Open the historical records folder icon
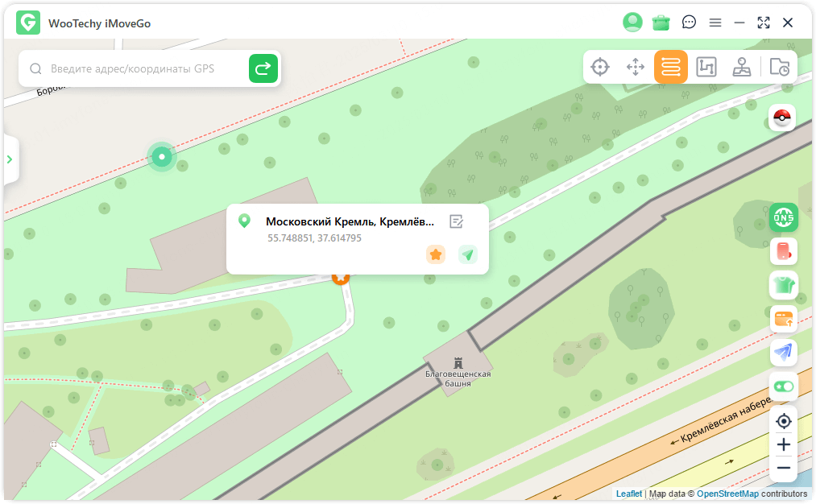This screenshot has height=504, width=816. click(x=779, y=67)
